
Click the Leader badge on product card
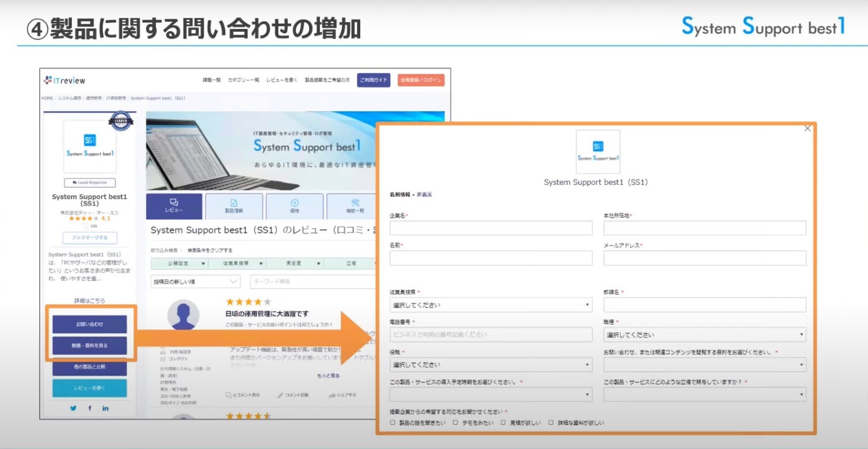click(x=120, y=121)
